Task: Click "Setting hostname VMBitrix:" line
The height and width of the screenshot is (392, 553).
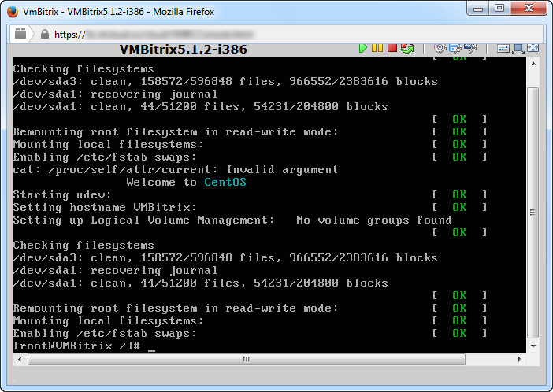Action: click(x=105, y=207)
